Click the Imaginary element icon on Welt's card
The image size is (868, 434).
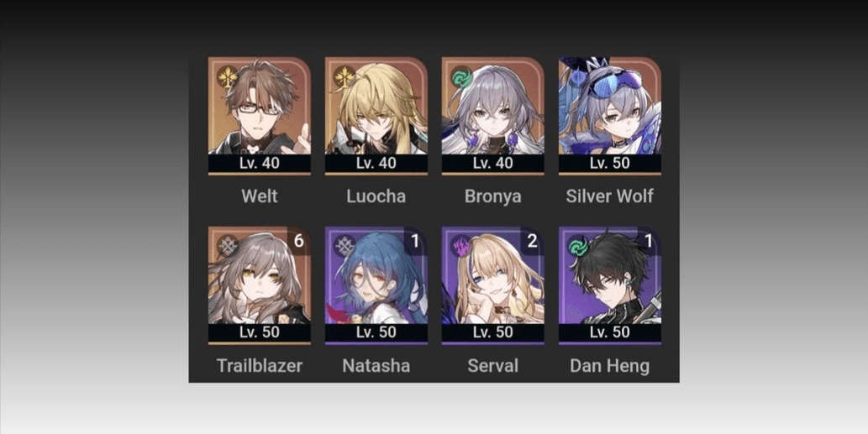pos(228,77)
